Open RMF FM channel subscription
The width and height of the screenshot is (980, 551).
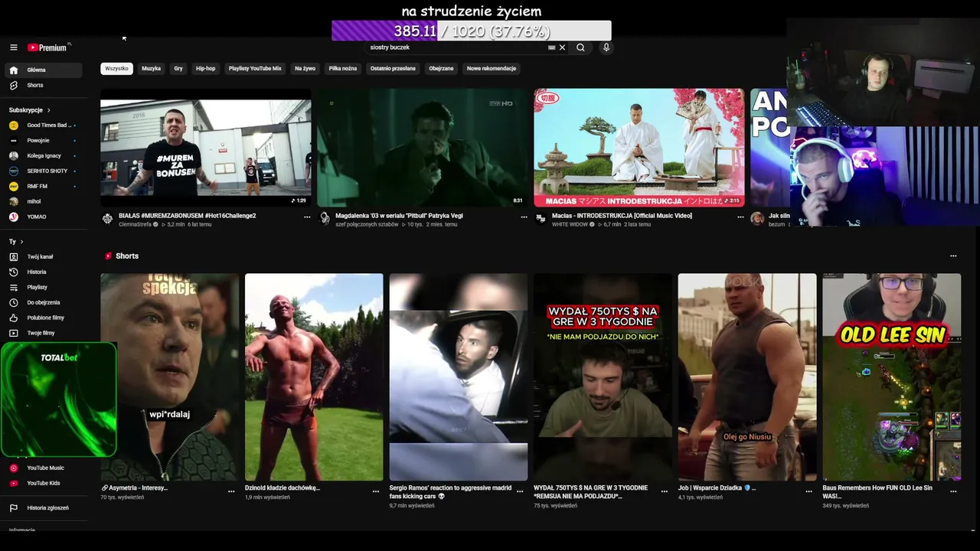pos(42,186)
